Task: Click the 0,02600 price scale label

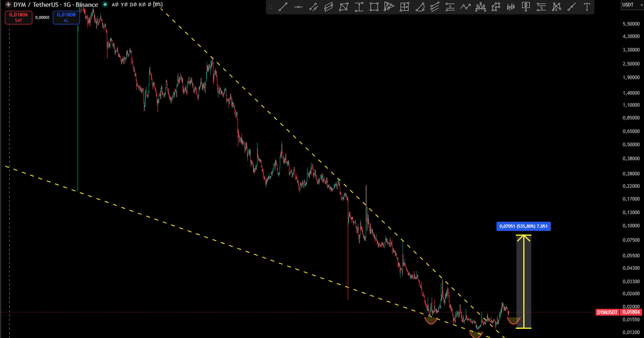Action: pos(631,293)
